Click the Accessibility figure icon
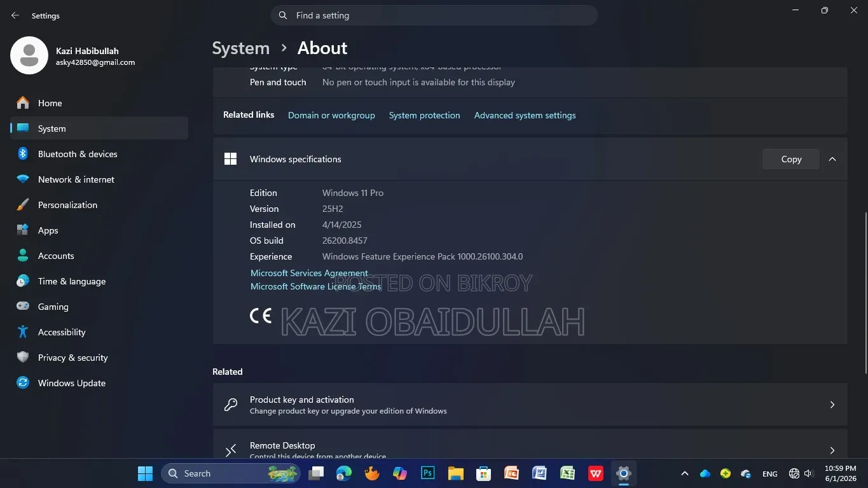Image resolution: width=868 pixels, height=488 pixels. tap(23, 332)
